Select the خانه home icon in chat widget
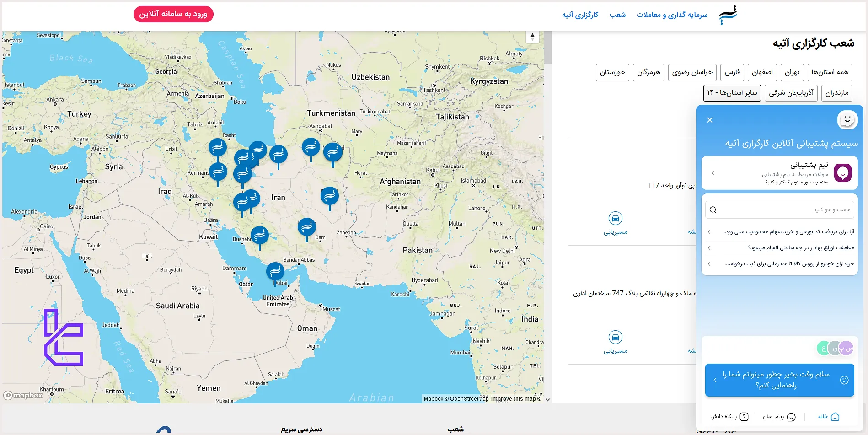The width and height of the screenshot is (868, 435). coord(836,417)
